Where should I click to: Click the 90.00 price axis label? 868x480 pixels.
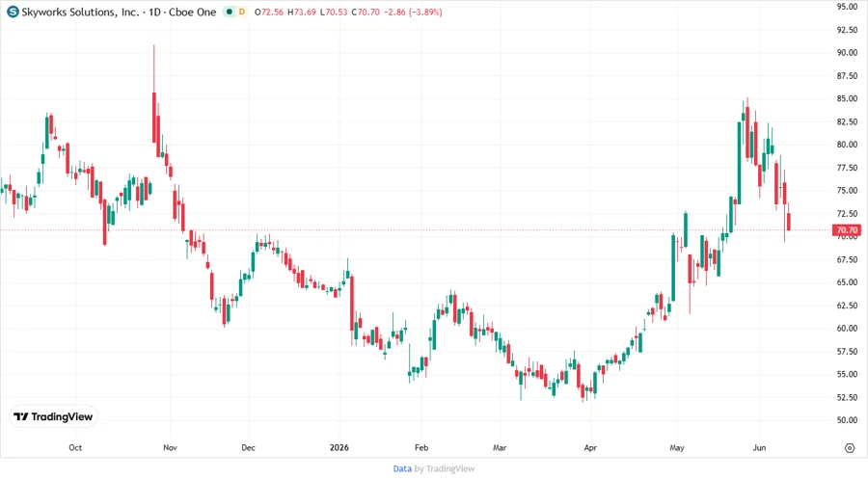[x=847, y=53]
